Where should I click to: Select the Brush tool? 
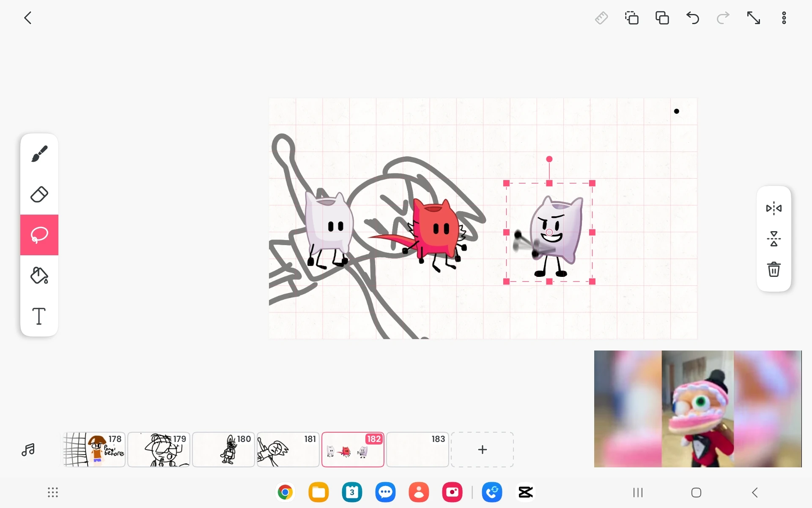pyautogui.click(x=39, y=154)
